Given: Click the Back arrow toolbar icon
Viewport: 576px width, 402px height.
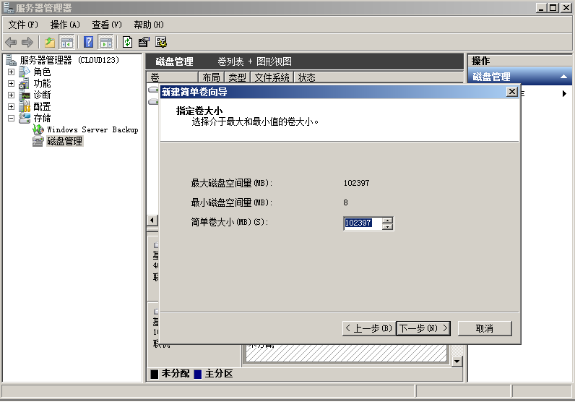Looking at the screenshot, I should (11, 42).
